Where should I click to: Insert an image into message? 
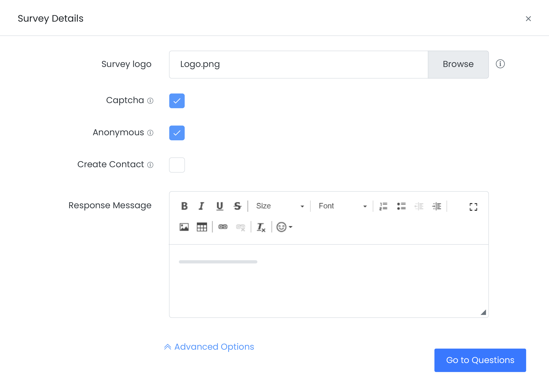click(184, 227)
